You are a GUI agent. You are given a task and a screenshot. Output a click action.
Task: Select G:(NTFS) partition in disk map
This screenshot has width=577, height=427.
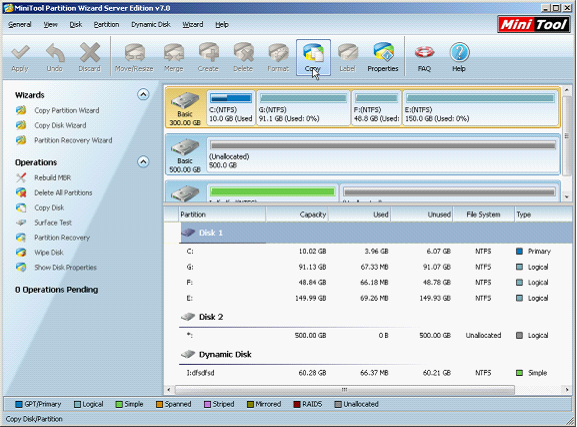(x=303, y=108)
